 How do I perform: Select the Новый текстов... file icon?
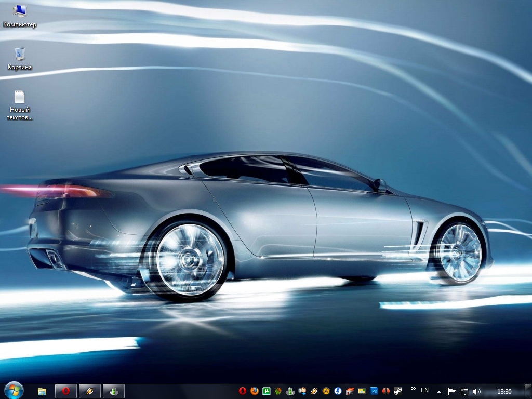20,105
